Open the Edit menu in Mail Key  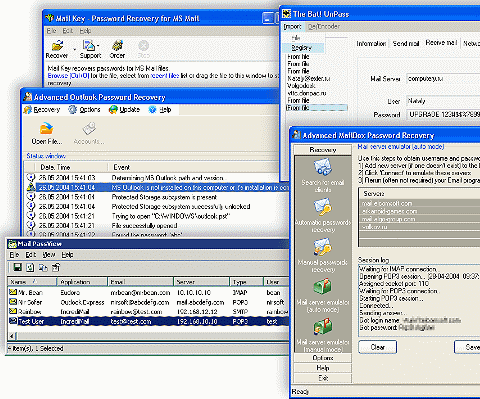[68, 31]
